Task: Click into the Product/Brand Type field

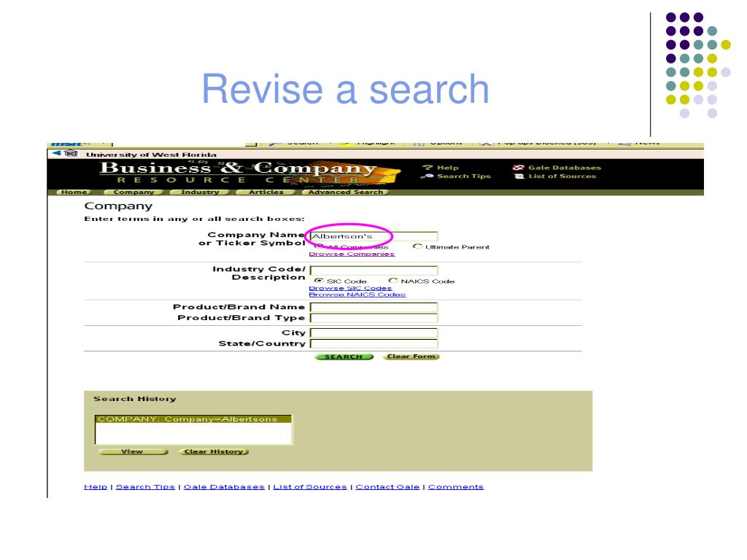Action: [x=373, y=318]
